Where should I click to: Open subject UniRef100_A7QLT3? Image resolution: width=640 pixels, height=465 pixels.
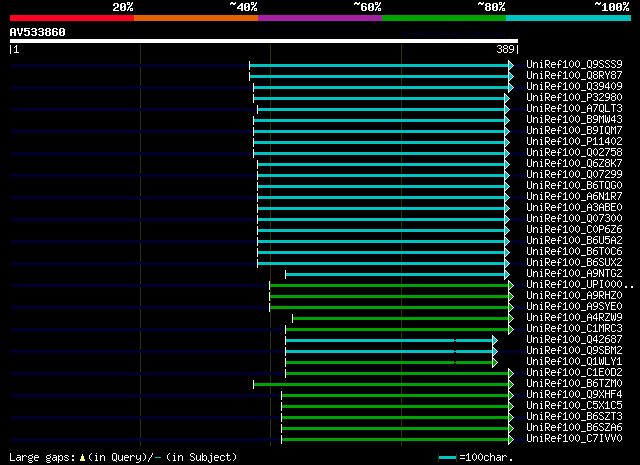coord(574,108)
